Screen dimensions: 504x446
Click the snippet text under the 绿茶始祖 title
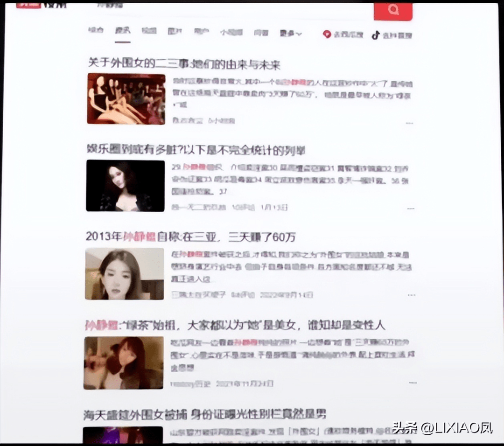(293, 355)
